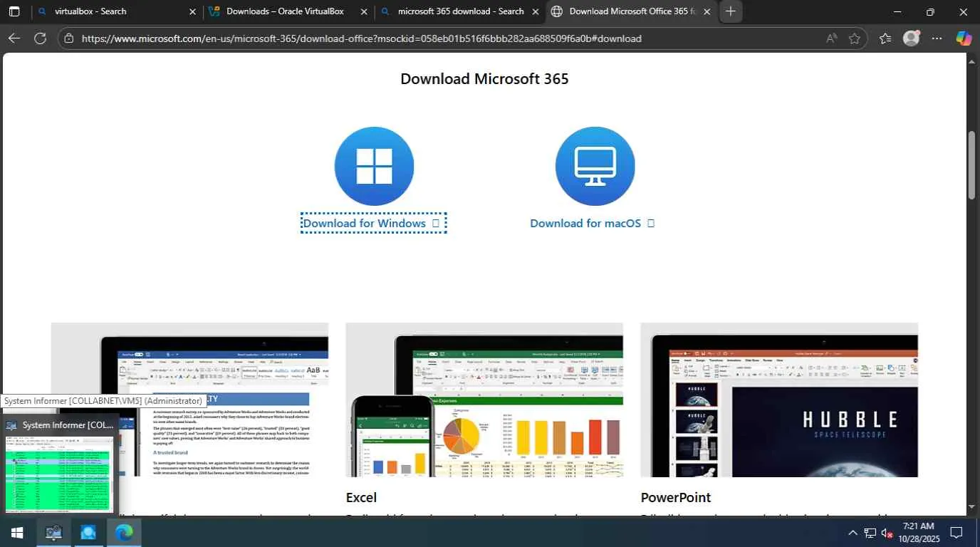Open the network status tray icon
The image size is (980, 547).
point(870,533)
